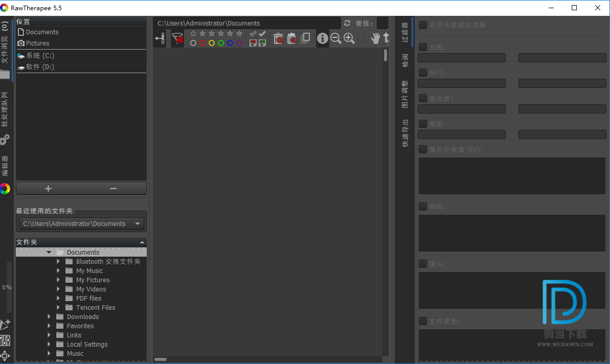Toggle the left panel visibility icon
Viewport: 610px width, 364px height.
tap(160, 38)
